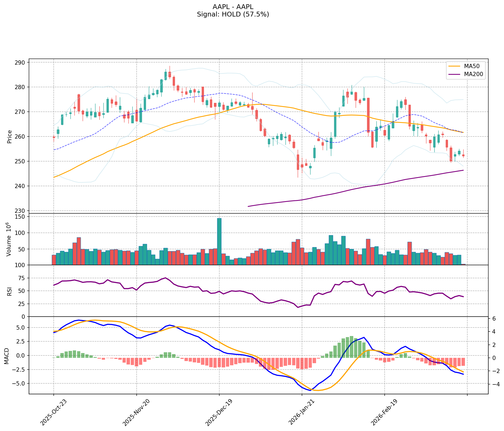This screenshot has height=431, width=504.
Task: Click the "AAPL - AAPL" chart title
Action: (x=233, y=7)
